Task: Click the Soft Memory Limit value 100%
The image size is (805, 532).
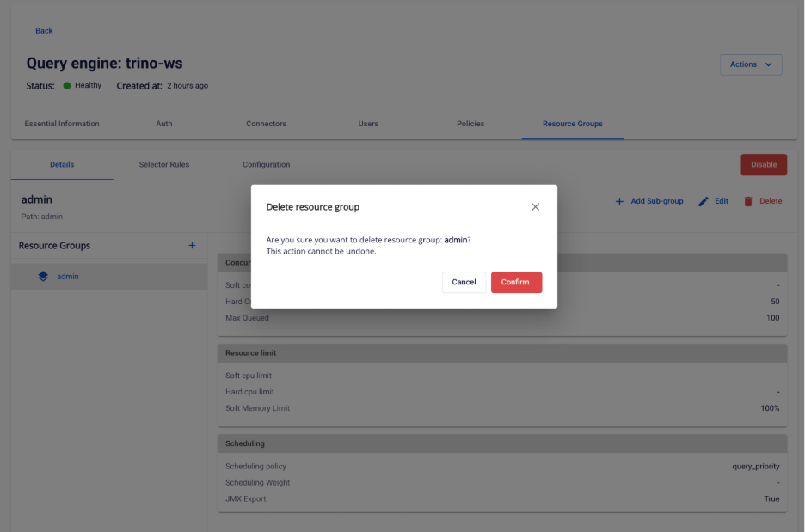Action: coord(770,408)
